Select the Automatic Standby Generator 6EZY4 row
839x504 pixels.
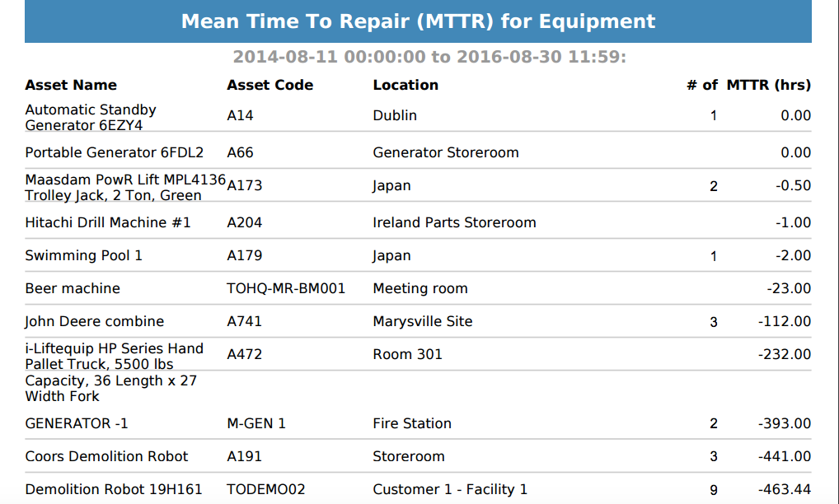pyautogui.click(x=418, y=116)
